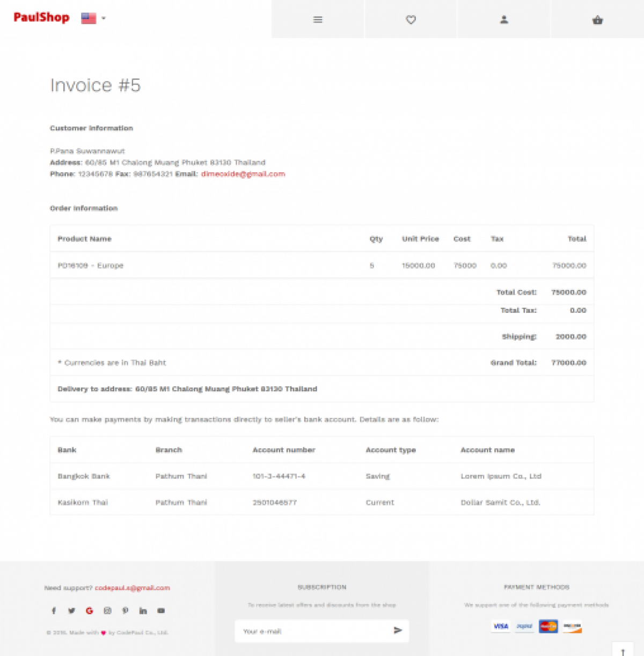Open the hamburger navigation menu
This screenshot has height=656, width=644.
(318, 19)
